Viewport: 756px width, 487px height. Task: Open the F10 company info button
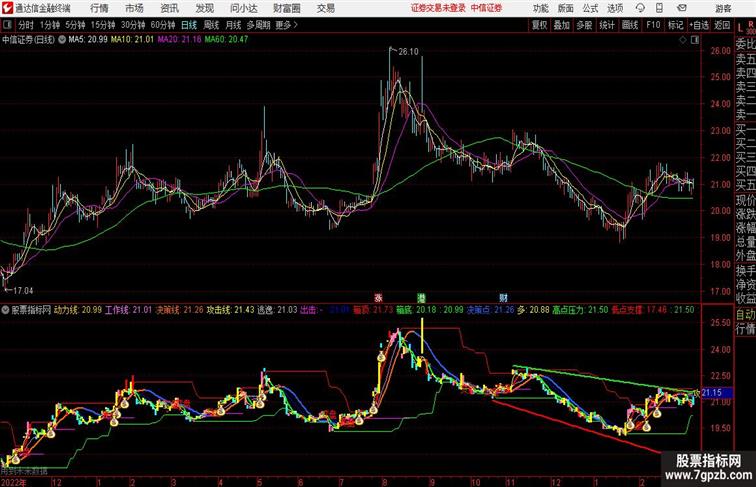coord(653,25)
